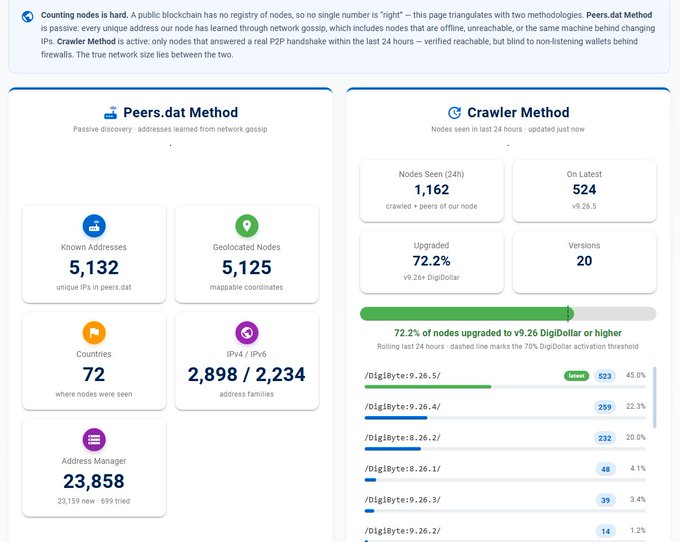680x542 pixels.
Task: Click 'unique IPs in peers.dat' caption
Action: (x=94, y=287)
